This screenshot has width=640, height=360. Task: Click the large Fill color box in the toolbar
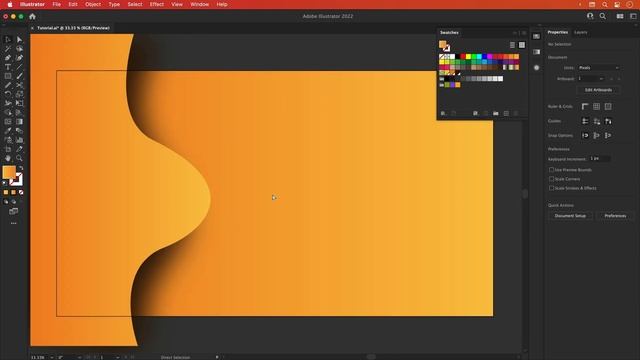coord(9,172)
